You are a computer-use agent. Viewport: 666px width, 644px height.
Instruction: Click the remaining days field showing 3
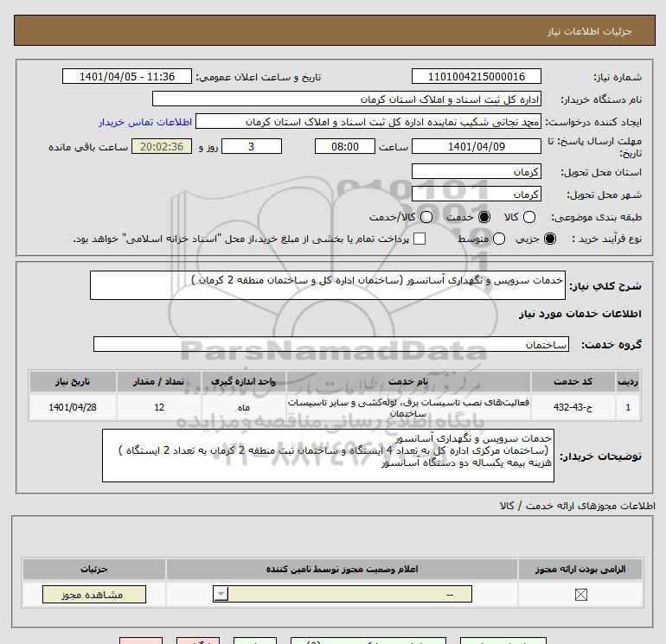pyautogui.click(x=252, y=146)
